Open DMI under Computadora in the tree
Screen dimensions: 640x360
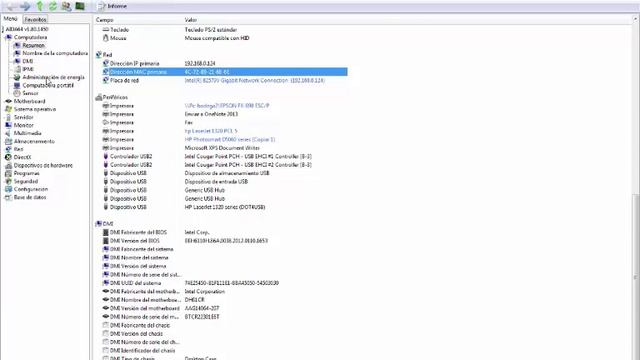pos(27,61)
